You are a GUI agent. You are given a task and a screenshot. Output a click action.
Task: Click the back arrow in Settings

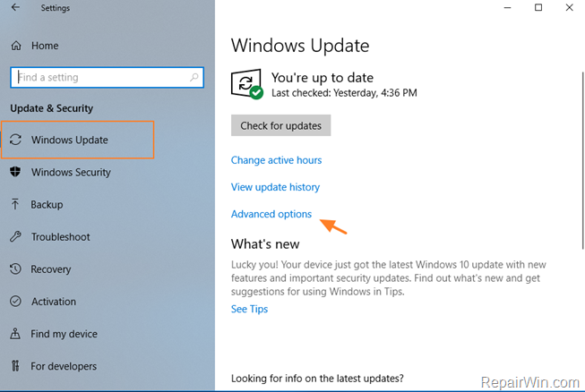(x=15, y=7)
